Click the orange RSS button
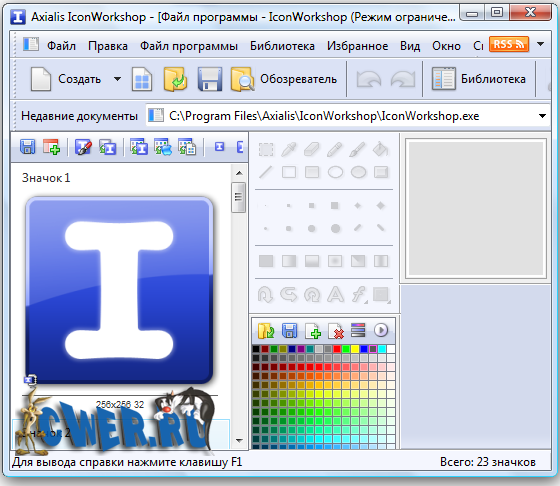The width and height of the screenshot is (560, 486). [x=509, y=44]
